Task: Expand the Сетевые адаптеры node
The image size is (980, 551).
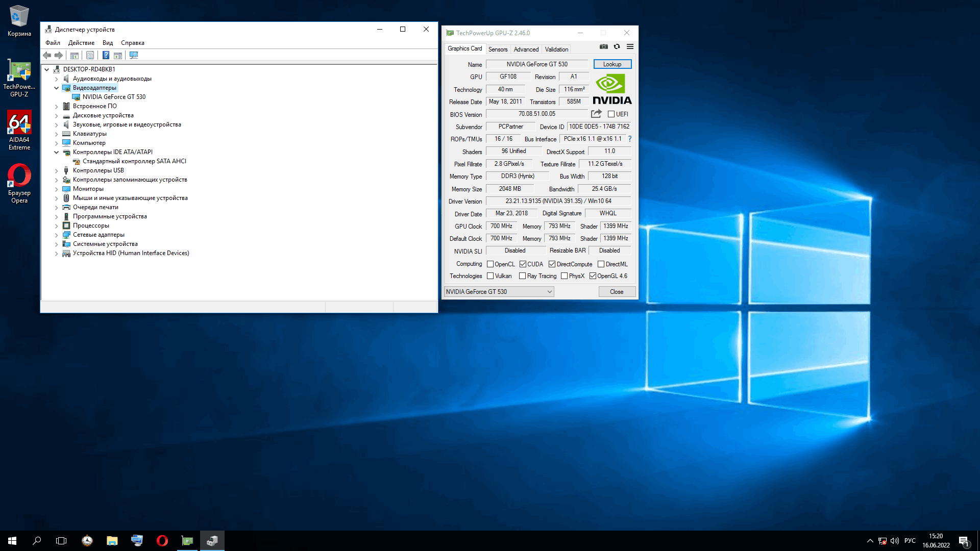Action: point(57,235)
